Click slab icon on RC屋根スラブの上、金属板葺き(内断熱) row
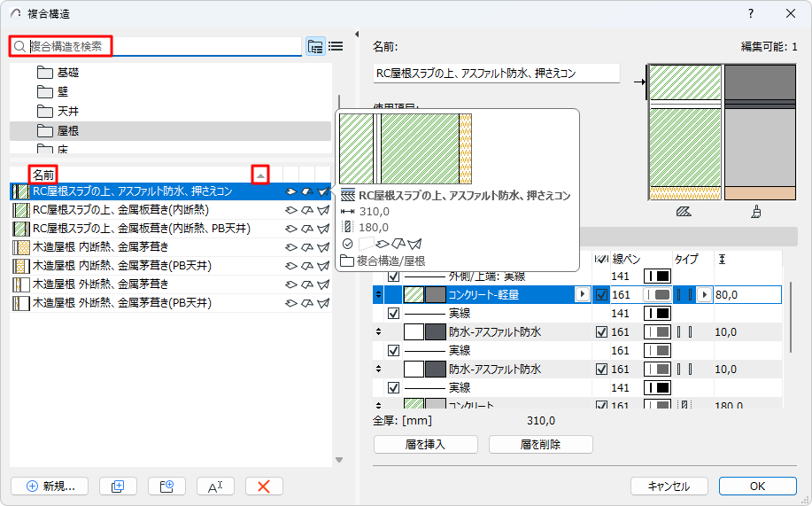 291,210
